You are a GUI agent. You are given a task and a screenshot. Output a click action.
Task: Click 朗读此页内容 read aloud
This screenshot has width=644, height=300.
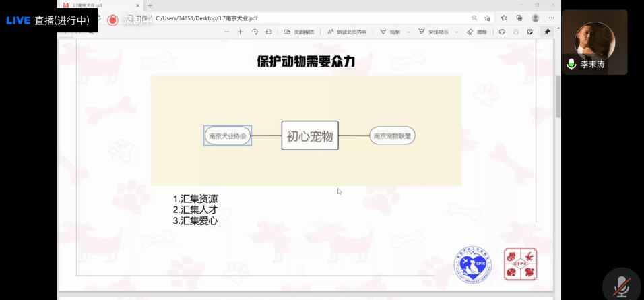[347, 32]
